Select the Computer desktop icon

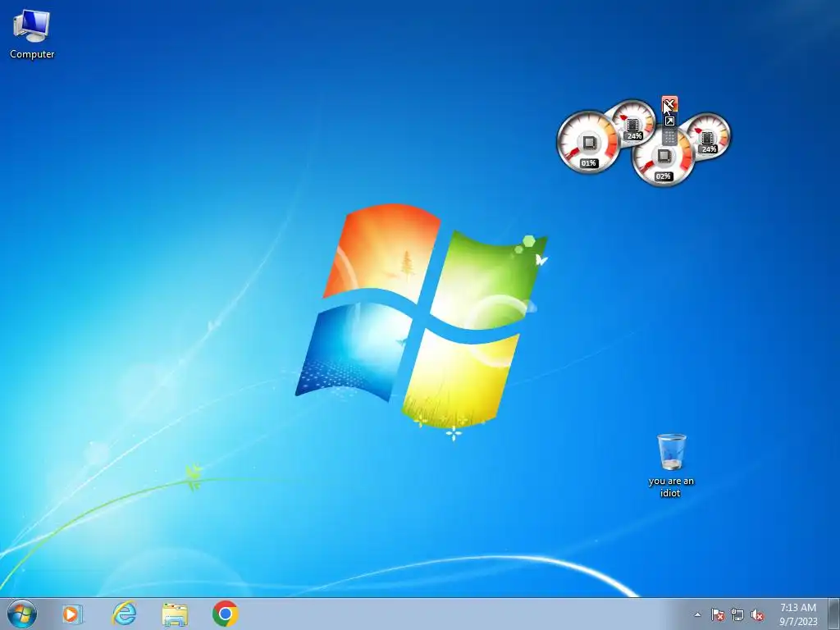[32, 34]
